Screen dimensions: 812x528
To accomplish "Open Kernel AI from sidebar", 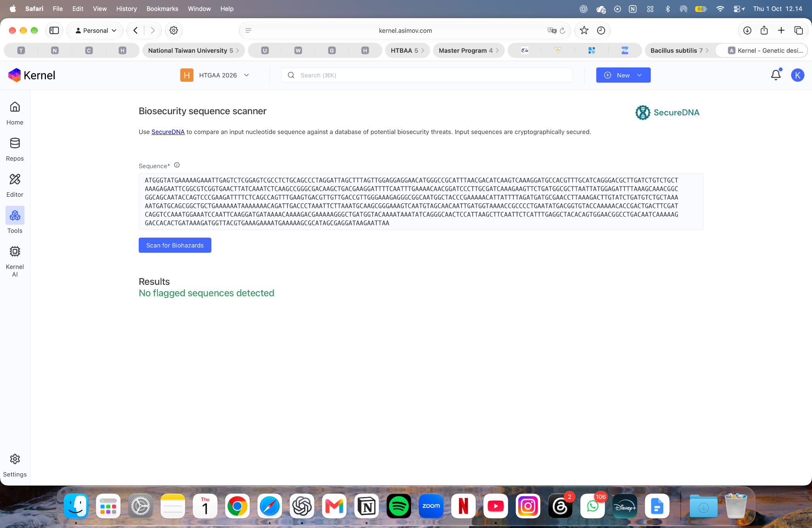I will pyautogui.click(x=15, y=261).
